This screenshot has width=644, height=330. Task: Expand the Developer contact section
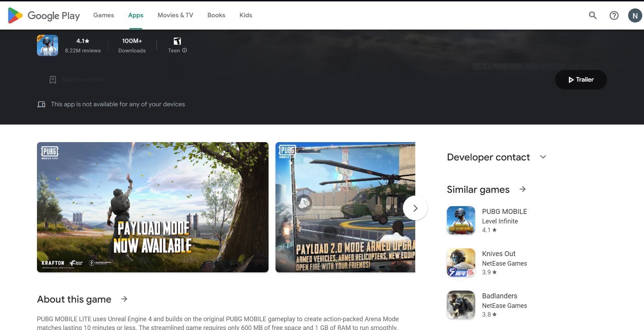pos(543,157)
